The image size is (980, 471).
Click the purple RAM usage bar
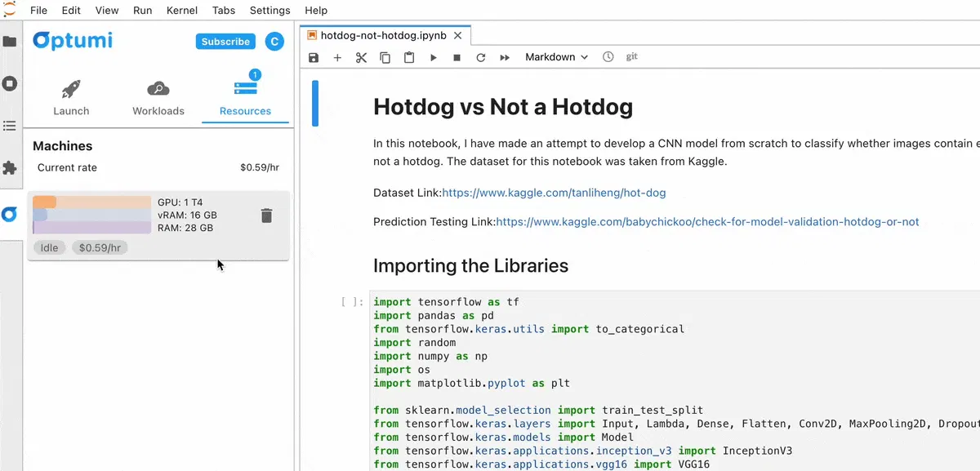pyautogui.click(x=92, y=228)
